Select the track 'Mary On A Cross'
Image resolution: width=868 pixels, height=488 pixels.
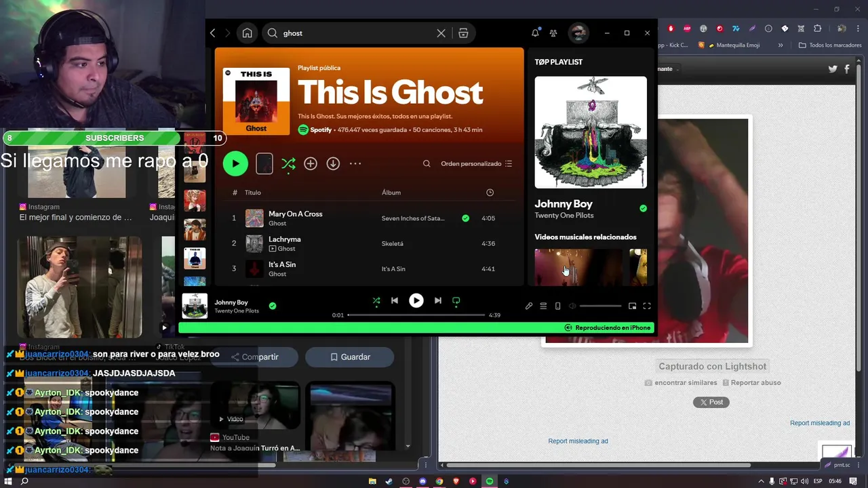click(x=295, y=213)
